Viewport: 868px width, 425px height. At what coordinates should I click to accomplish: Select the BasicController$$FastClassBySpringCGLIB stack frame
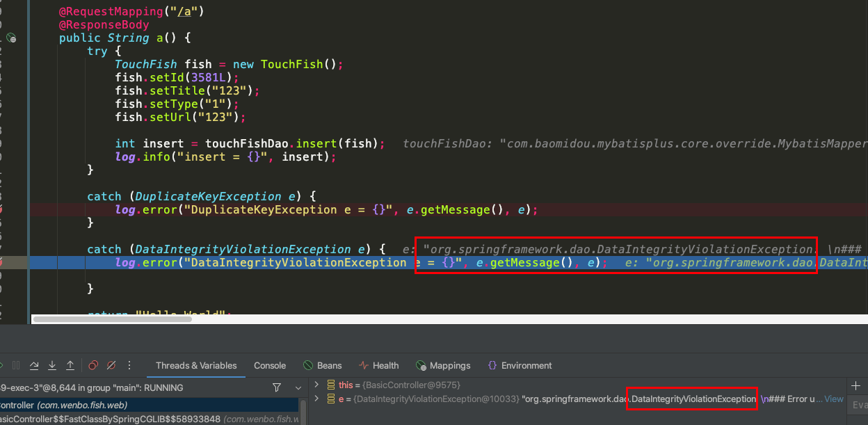(x=149, y=419)
